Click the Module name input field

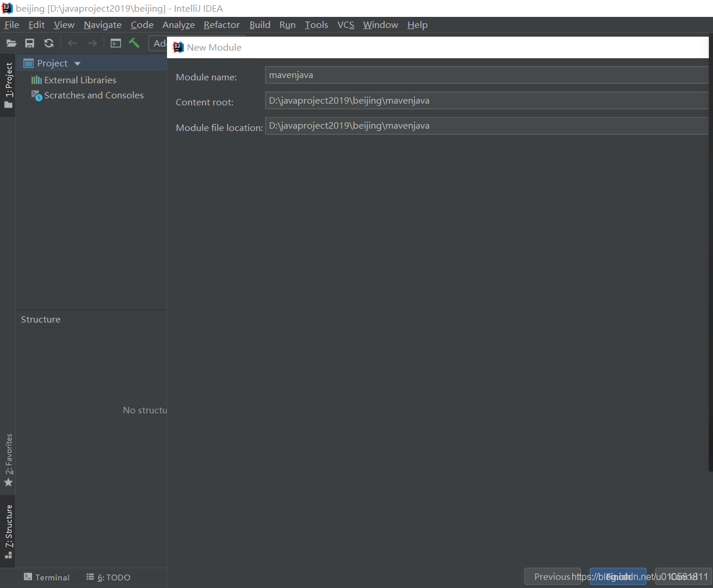point(487,75)
